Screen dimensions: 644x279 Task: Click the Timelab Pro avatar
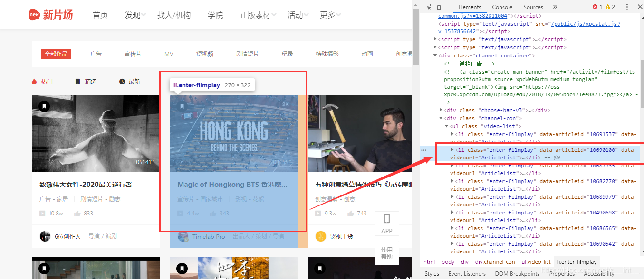point(183,236)
